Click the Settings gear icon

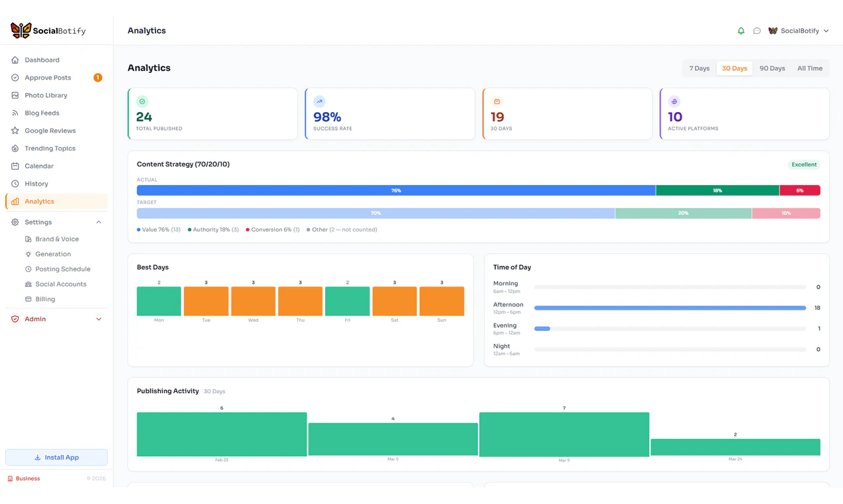(x=15, y=222)
